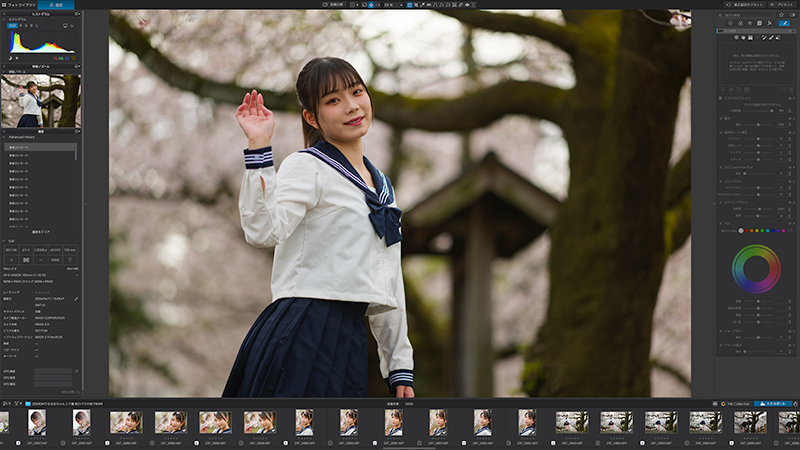Toggle the HSL correction checkmark
The width and height of the screenshot is (800, 450).
coord(720,223)
